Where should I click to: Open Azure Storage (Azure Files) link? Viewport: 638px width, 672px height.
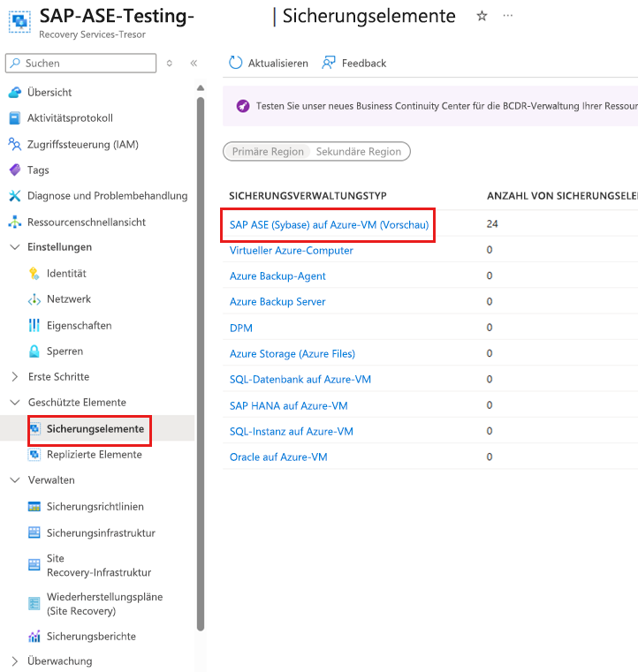point(292,353)
